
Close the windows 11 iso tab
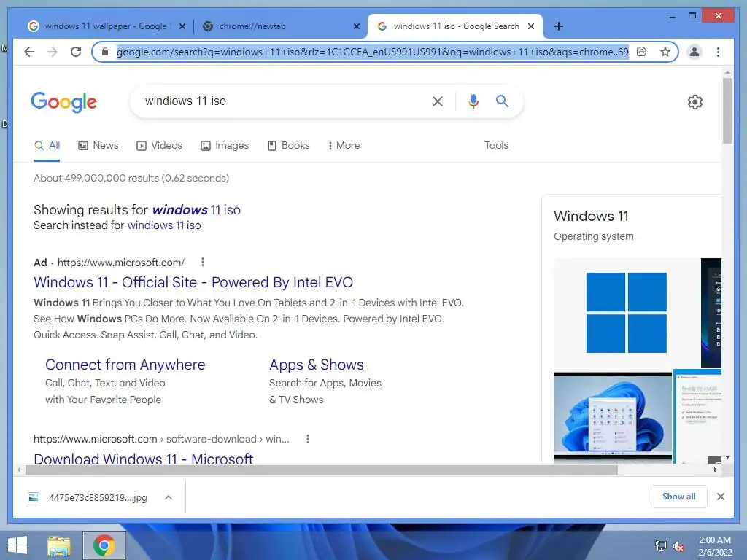click(531, 26)
